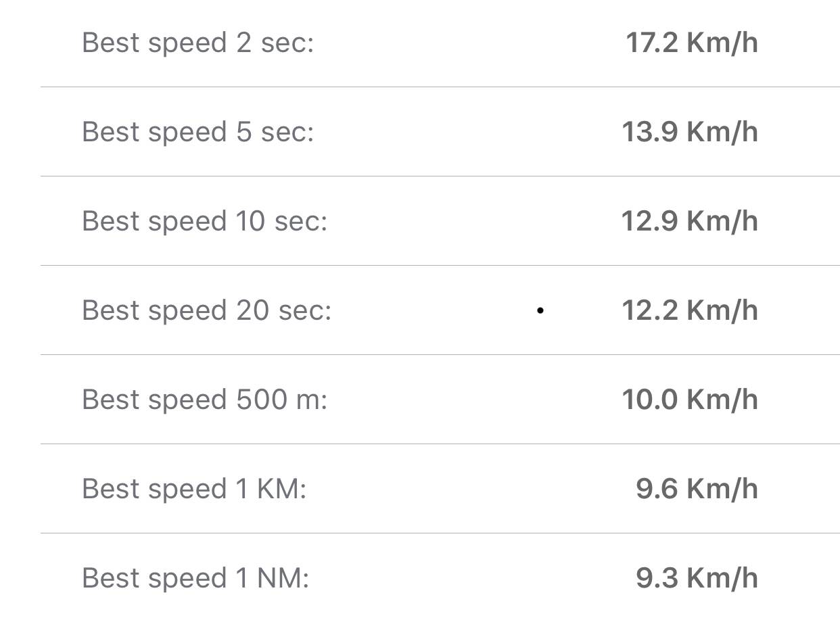Image resolution: width=840 pixels, height=622 pixels.
Task: Tap the "Best speed 5 sec:" label
Action: coord(197,133)
